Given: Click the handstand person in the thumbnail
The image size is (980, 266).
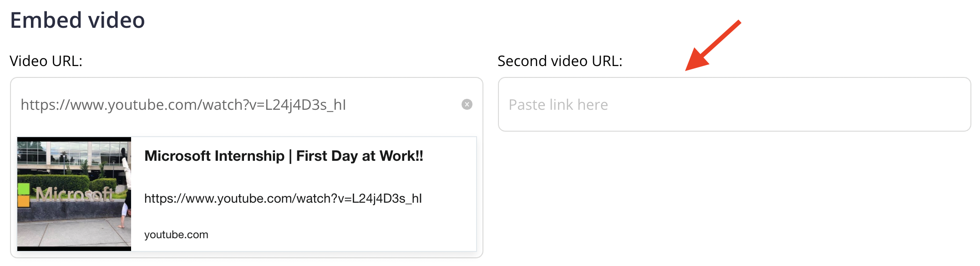Looking at the screenshot, I should click(126, 187).
